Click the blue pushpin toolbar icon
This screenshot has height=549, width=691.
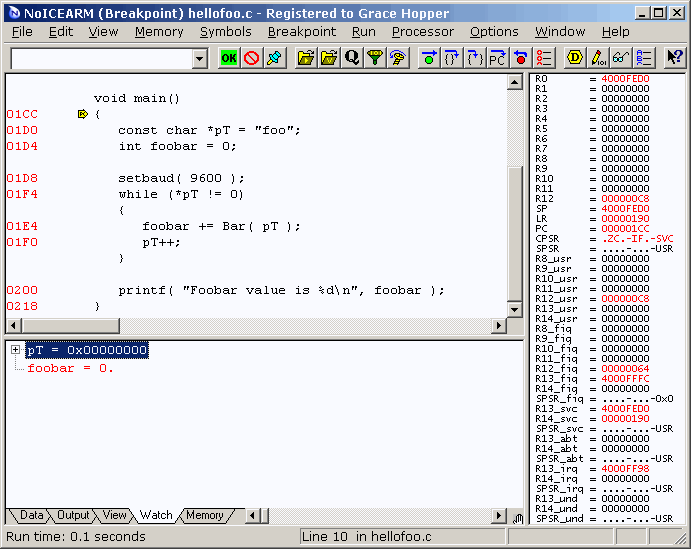[275, 58]
